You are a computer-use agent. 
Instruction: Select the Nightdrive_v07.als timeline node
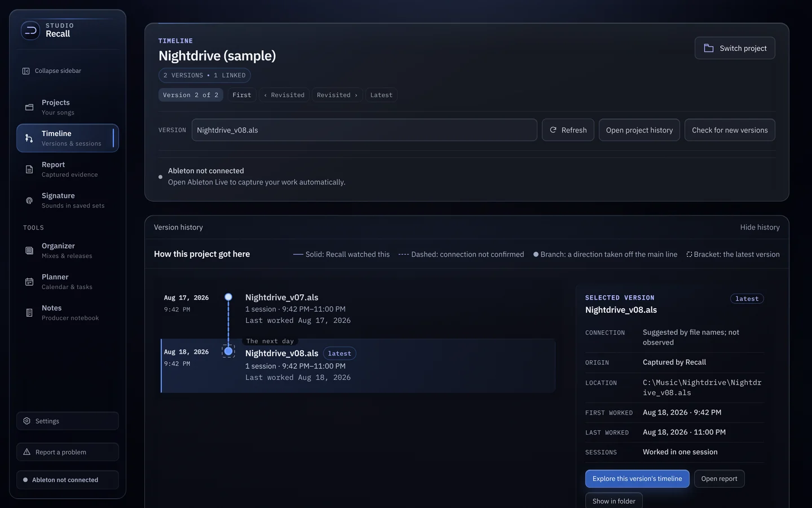228,297
